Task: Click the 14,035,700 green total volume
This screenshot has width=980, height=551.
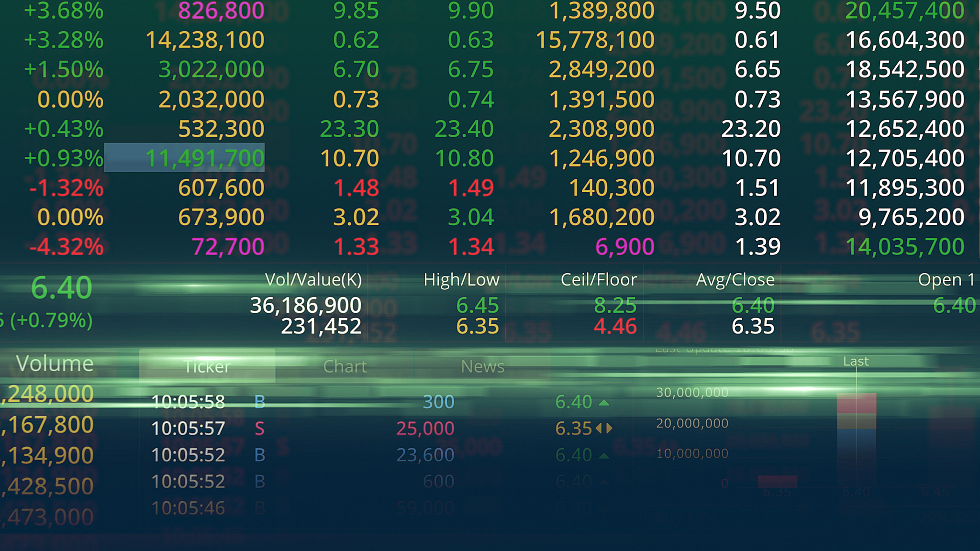Action: point(904,247)
